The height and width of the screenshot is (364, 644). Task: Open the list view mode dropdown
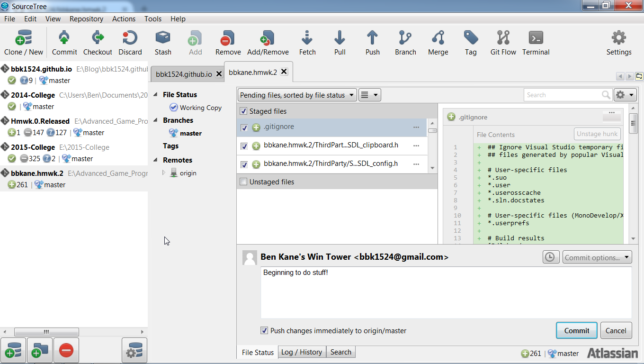coord(369,95)
